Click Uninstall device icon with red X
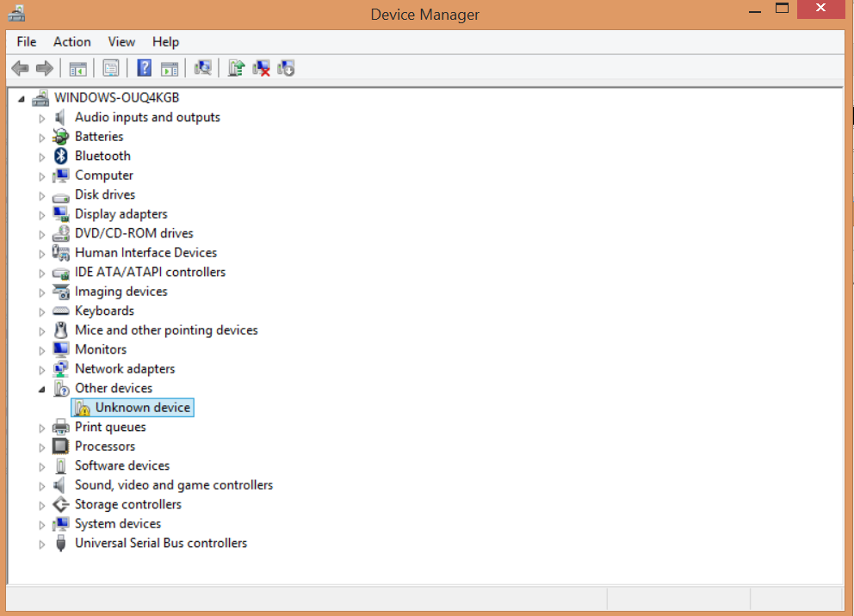This screenshot has height=616, width=854. click(261, 68)
